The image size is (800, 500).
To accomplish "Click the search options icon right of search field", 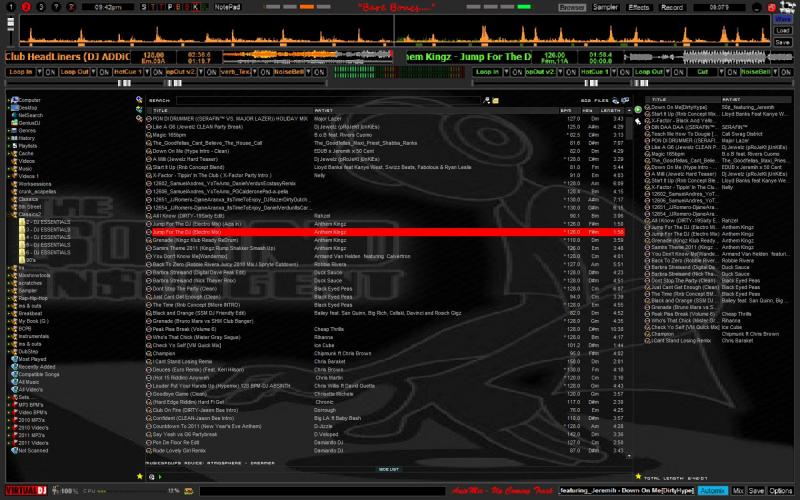I will [487, 101].
